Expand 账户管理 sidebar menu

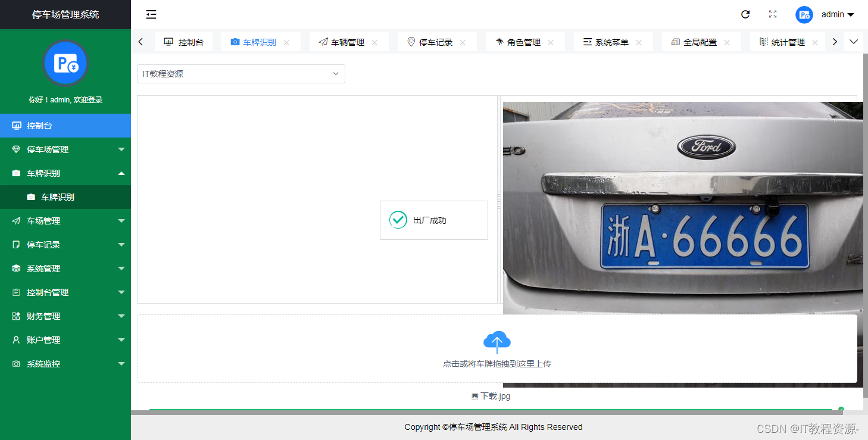65,340
